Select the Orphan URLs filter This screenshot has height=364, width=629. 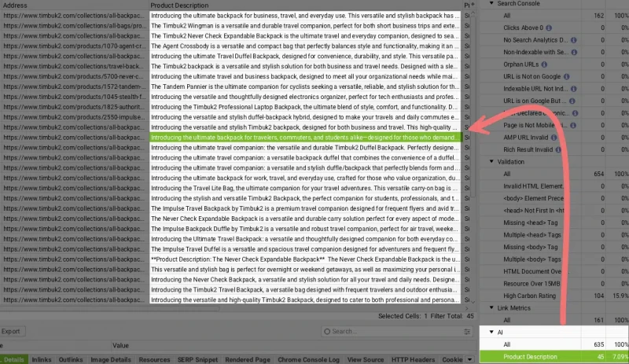[554, 64]
